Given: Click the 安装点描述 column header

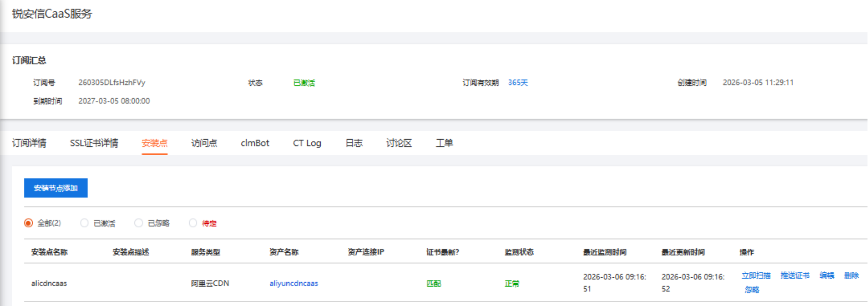Looking at the screenshot, I should coord(131,252).
